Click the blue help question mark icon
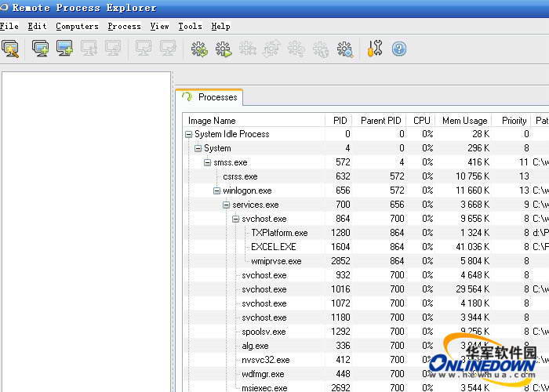Viewport: 549px width, 392px height. click(x=399, y=49)
